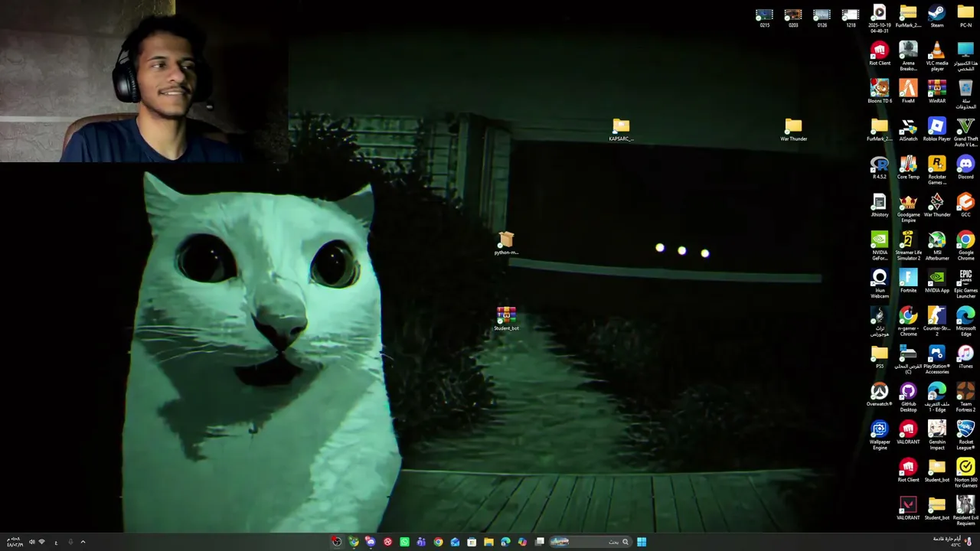The height and width of the screenshot is (551, 980).
Task: Select the NVIDIA GeForce shortcut
Action: 880,246
